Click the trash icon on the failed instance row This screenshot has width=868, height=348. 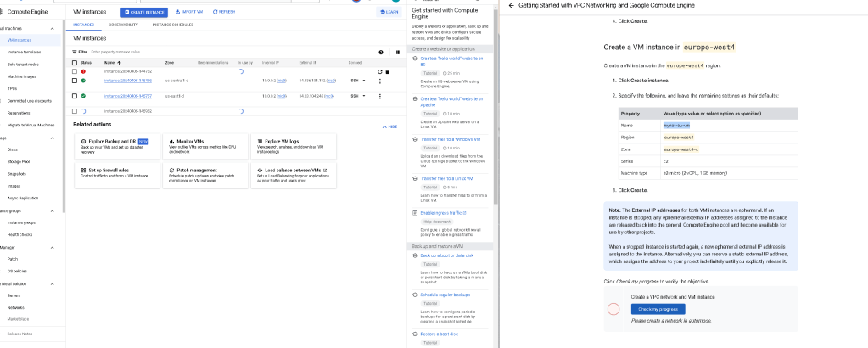pyautogui.click(x=387, y=71)
